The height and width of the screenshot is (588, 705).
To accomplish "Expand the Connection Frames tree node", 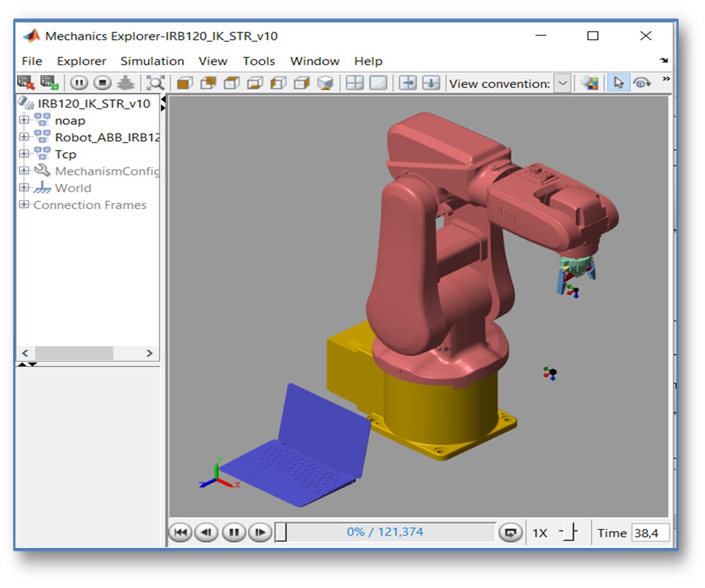I will click(24, 204).
